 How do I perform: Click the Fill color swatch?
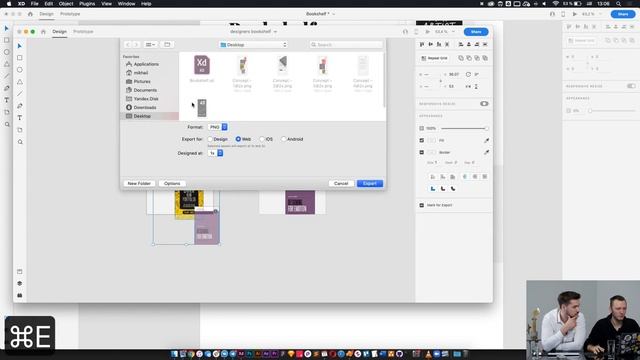tap(431, 140)
